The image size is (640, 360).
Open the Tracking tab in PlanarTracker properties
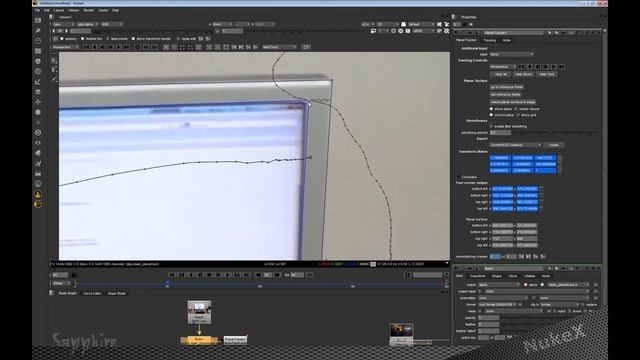click(489, 40)
